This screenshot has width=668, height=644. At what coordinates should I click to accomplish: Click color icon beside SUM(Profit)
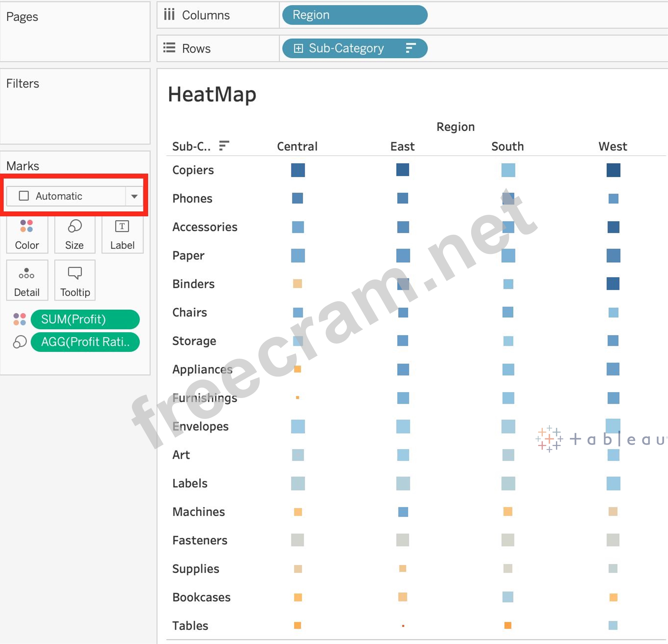[20, 320]
